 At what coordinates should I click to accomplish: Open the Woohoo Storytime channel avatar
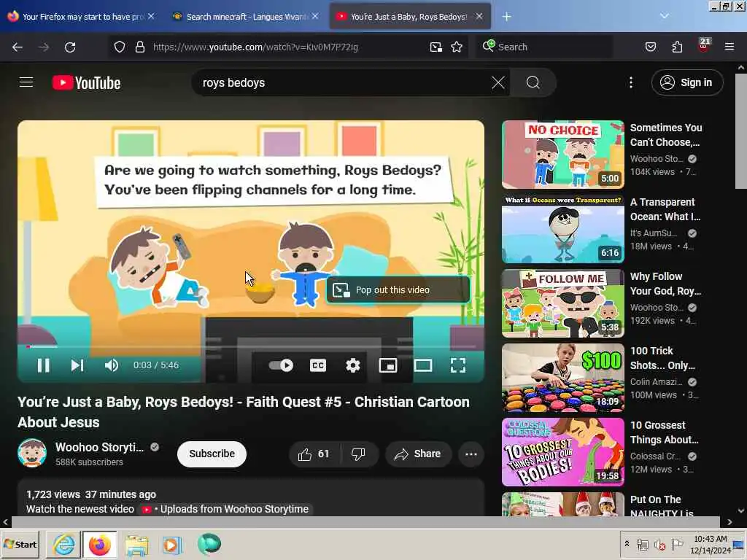32,453
